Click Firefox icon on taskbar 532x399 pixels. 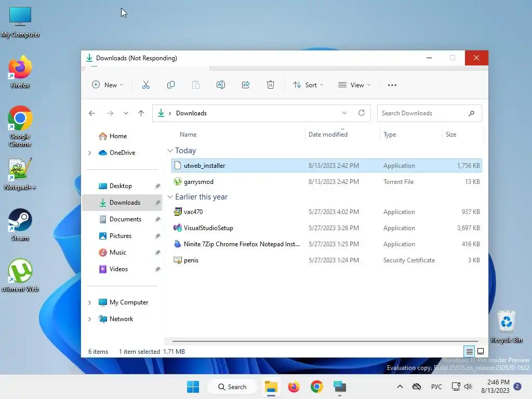click(x=294, y=387)
